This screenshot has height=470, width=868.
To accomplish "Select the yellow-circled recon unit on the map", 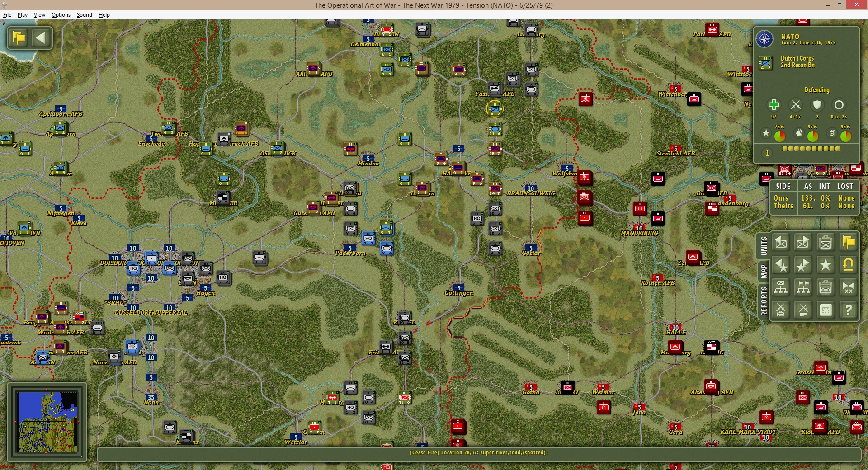I will [495, 108].
